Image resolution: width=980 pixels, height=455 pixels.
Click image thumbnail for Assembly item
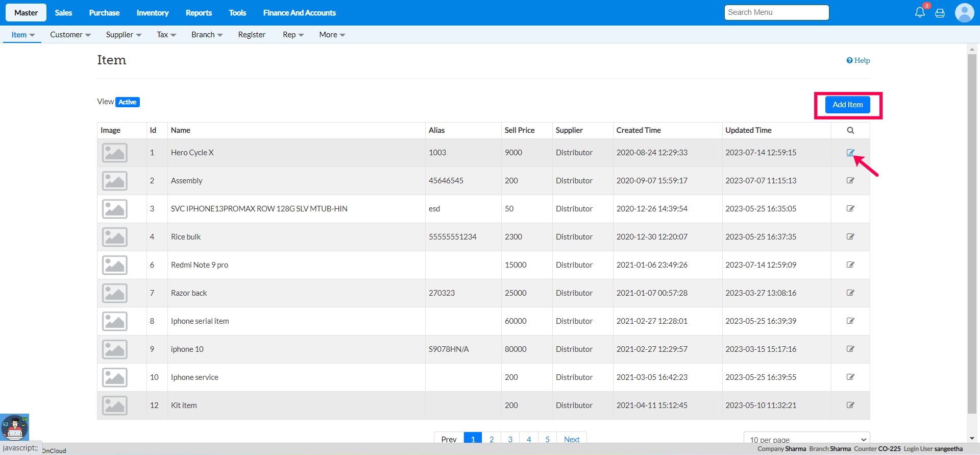115,181
